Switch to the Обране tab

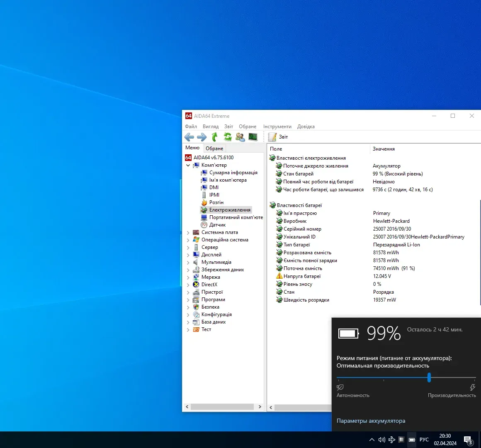(214, 149)
